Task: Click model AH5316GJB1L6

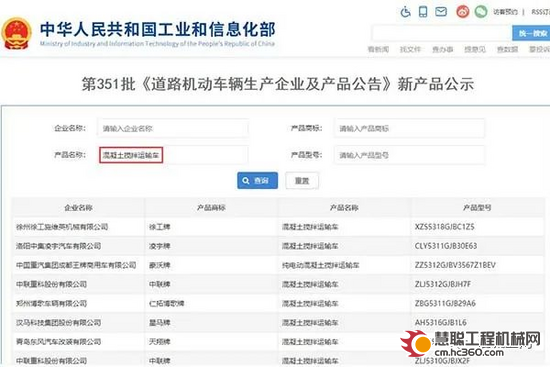Action: pos(441,322)
